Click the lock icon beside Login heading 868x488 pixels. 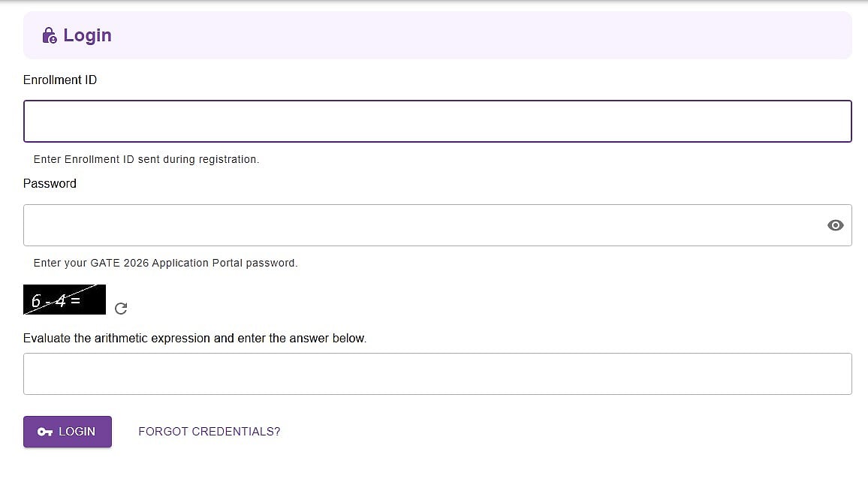[50, 35]
